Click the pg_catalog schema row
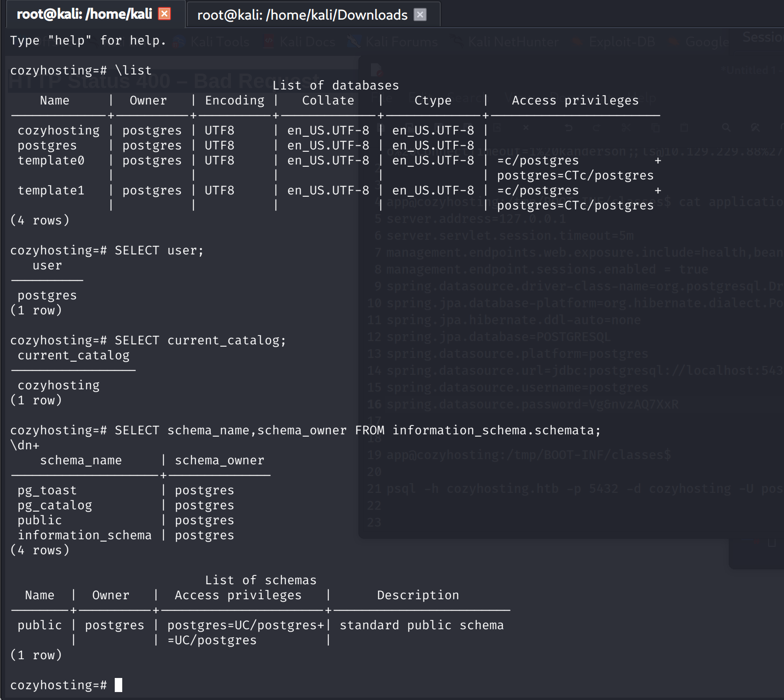 [126, 505]
